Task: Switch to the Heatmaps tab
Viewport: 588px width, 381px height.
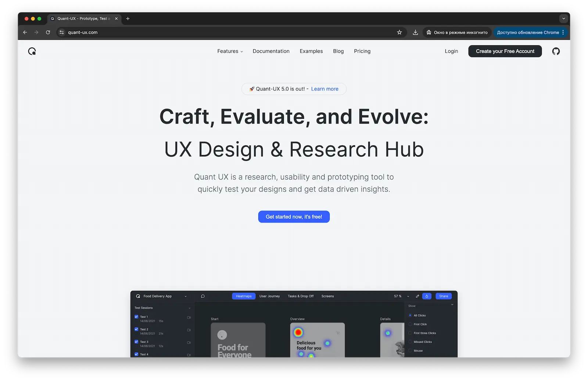Action: (244, 296)
